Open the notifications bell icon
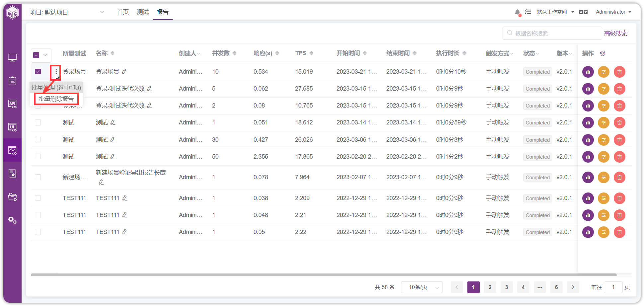 pyautogui.click(x=518, y=12)
